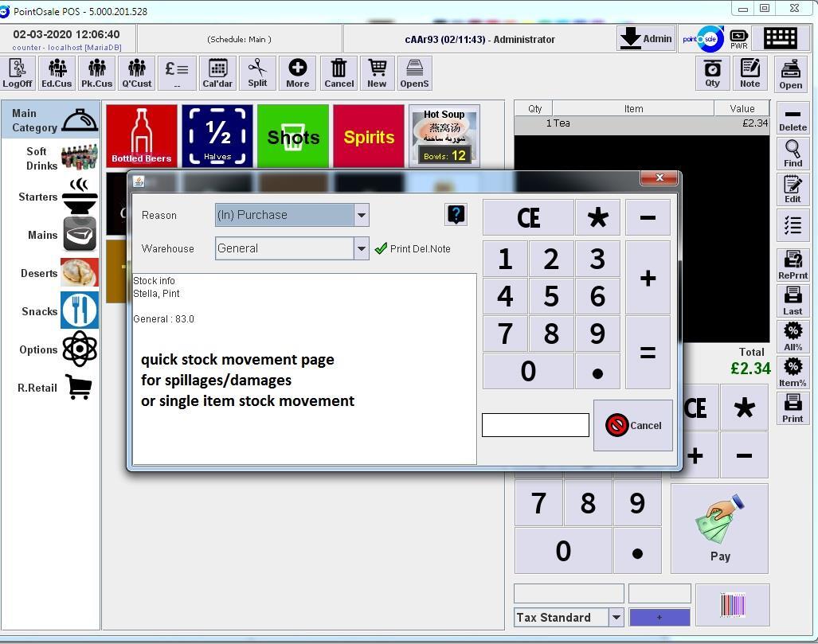Click the PWR power icon
Image resolution: width=818 pixels, height=644 pixels.
(x=738, y=39)
